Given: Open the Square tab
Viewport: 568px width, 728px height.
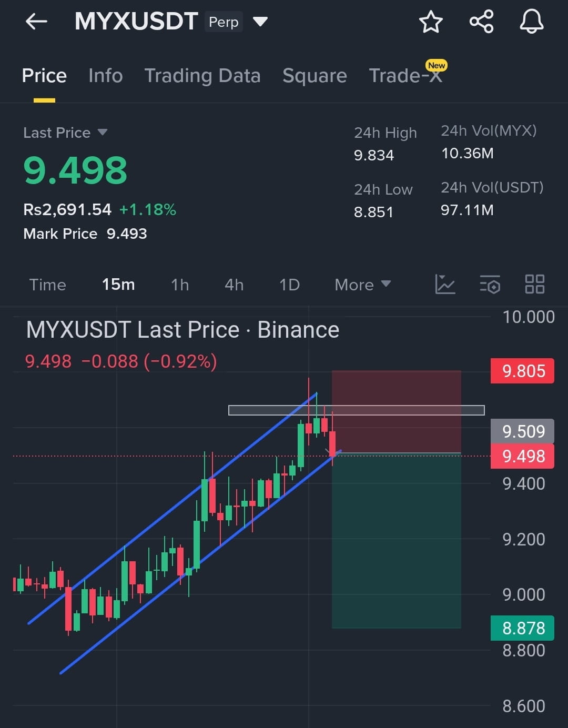Looking at the screenshot, I should [x=315, y=76].
